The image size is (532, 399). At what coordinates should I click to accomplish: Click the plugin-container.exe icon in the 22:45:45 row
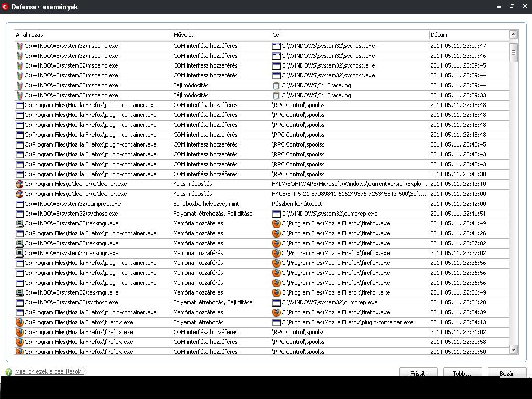[20, 144]
